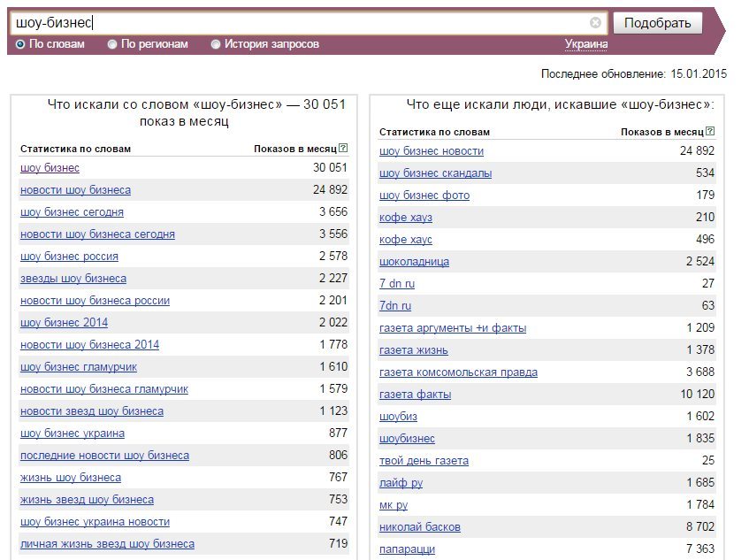Click the value '3 656' for шоу бизнес сегодня
The image size is (749, 560).
coord(333,211)
